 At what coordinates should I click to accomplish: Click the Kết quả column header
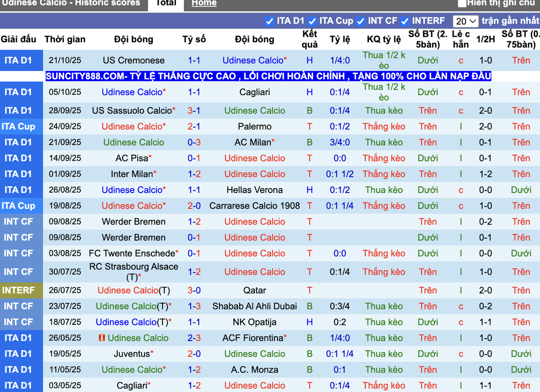coord(310,39)
